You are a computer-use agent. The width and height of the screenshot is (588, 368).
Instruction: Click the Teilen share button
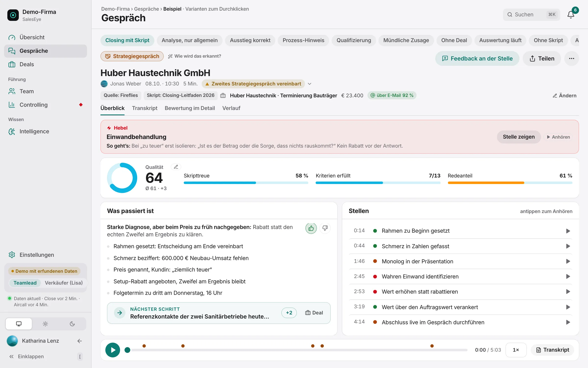[x=542, y=58]
